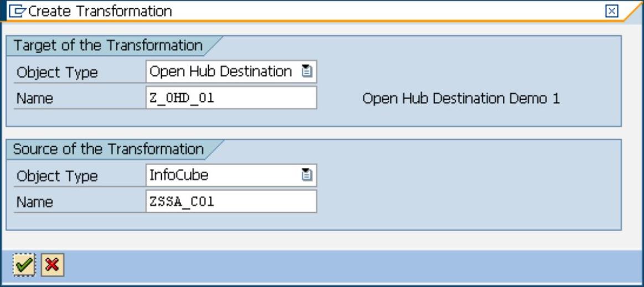Open the source Object Type list icon

tap(307, 176)
